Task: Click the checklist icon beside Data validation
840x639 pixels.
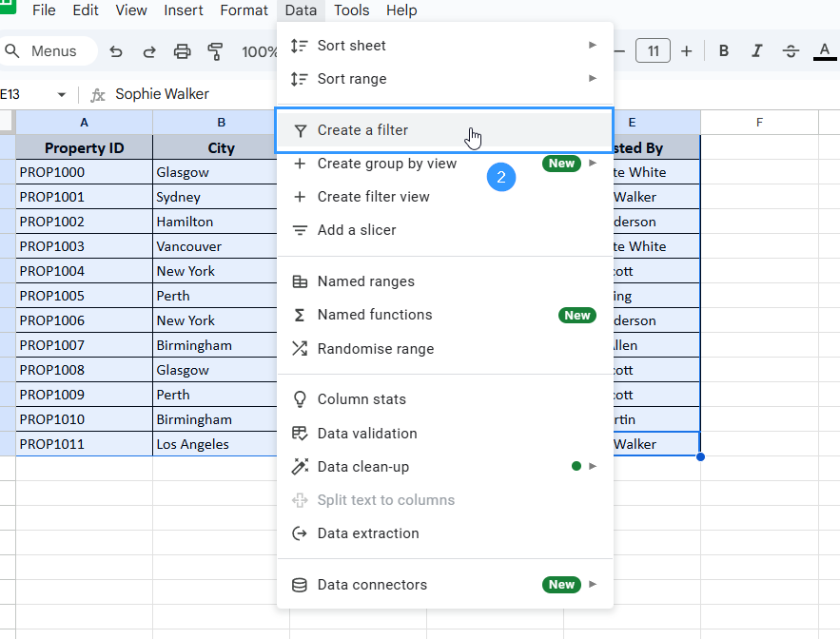Action: [x=300, y=434]
